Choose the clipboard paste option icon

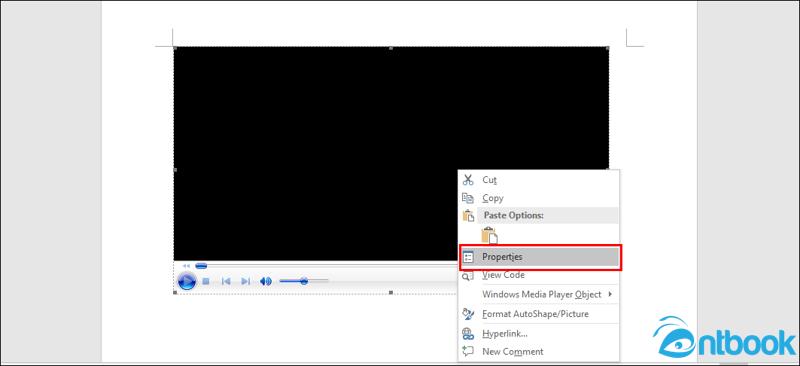tap(489, 235)
